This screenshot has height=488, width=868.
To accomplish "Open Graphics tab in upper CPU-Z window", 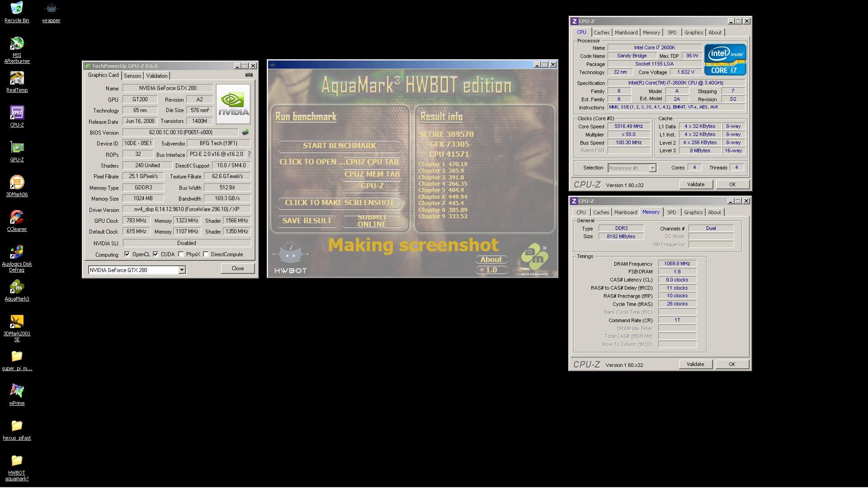I will (x=693, y=33).
